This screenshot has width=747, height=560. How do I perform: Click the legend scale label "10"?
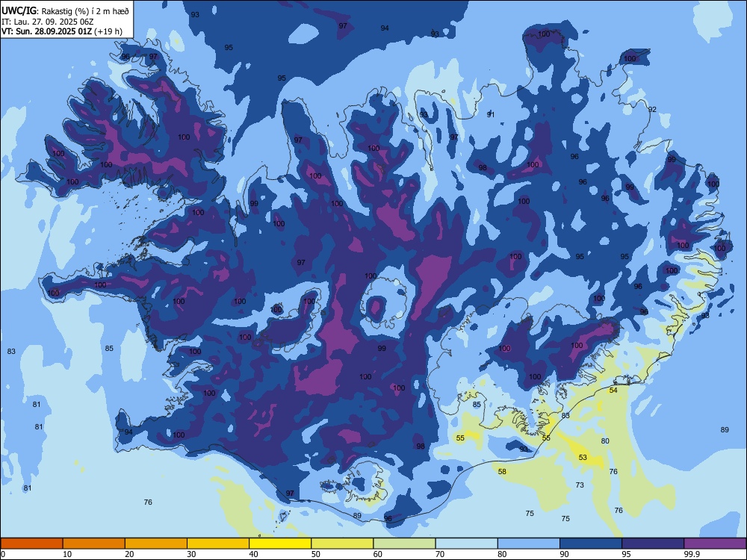pos(67,554)
